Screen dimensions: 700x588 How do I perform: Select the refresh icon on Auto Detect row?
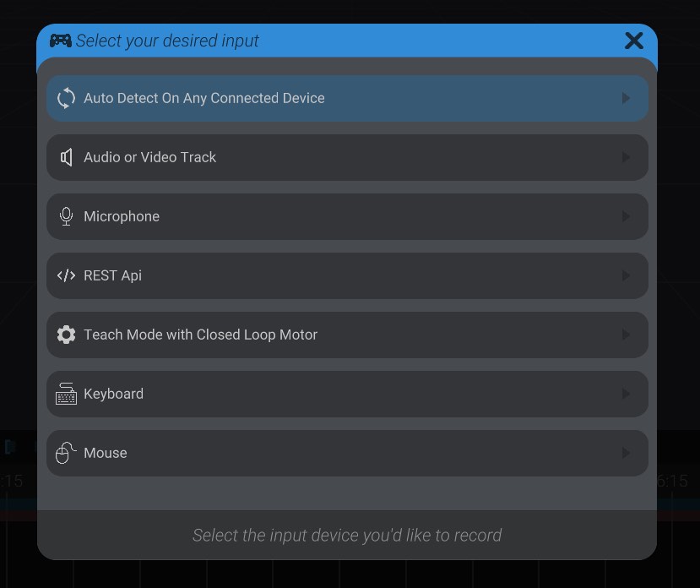click(x=66, y=97)
